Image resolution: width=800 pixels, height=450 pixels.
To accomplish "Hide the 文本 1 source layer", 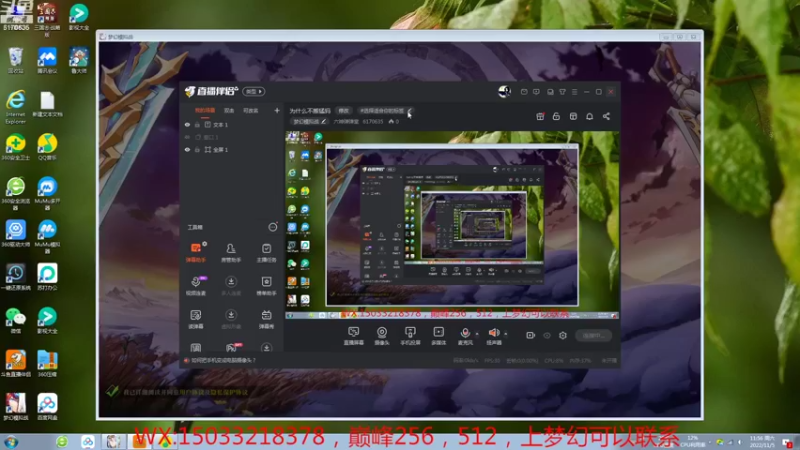I will pyautogui.click(x=187, y=124).
